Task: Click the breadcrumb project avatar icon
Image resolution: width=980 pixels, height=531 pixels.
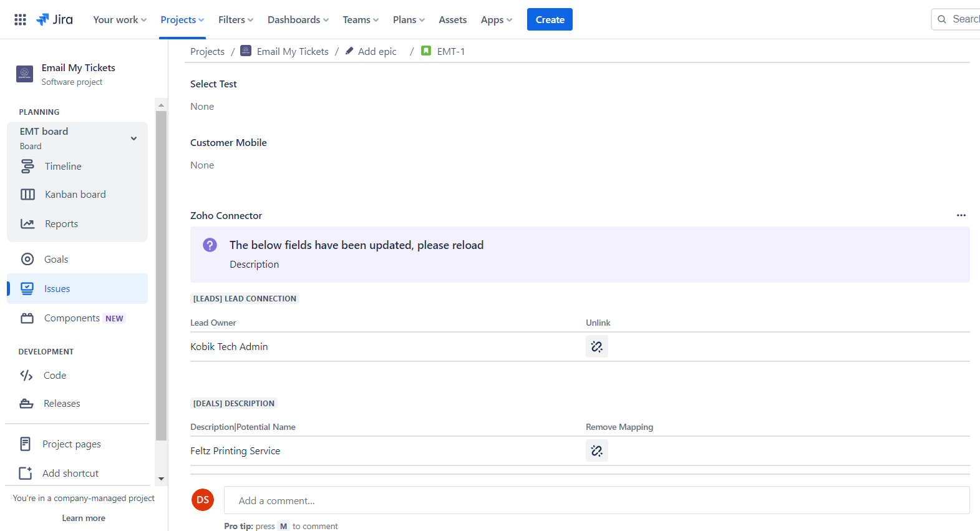Action: pos(246,51)
